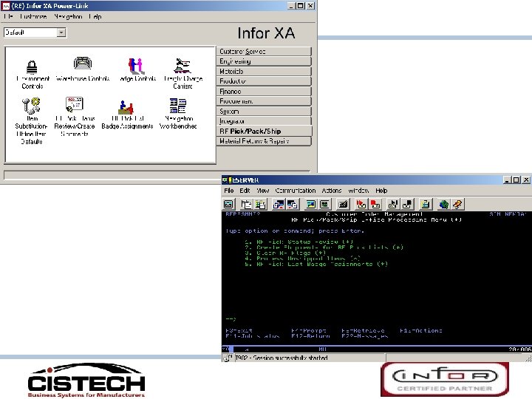
Task: Open the Power-Link File menu
Action: point(8,16)
